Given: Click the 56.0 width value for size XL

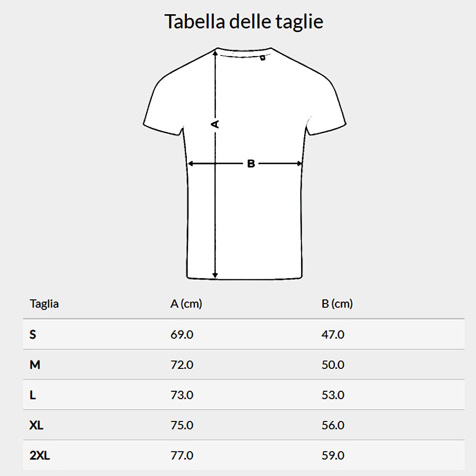Looking at the screenshot, I should 333,425.
